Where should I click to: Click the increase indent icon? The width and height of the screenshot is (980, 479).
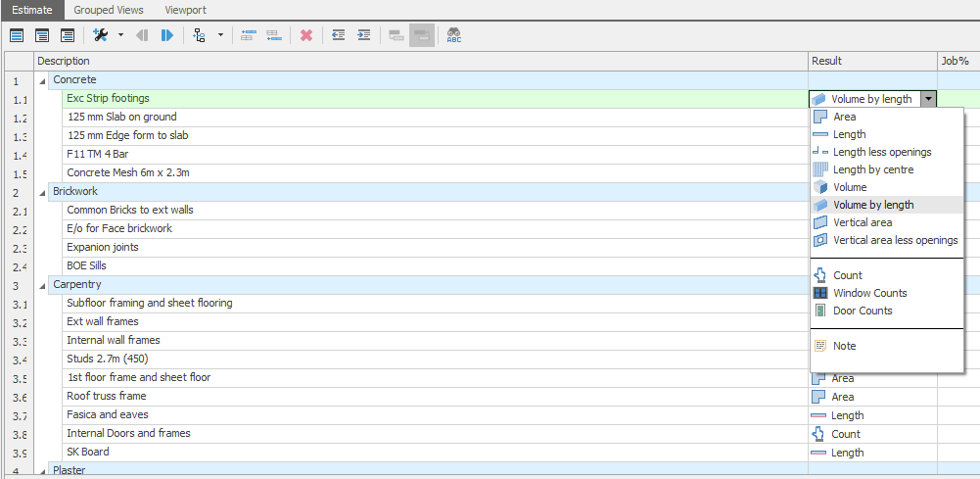pos(363,35)
